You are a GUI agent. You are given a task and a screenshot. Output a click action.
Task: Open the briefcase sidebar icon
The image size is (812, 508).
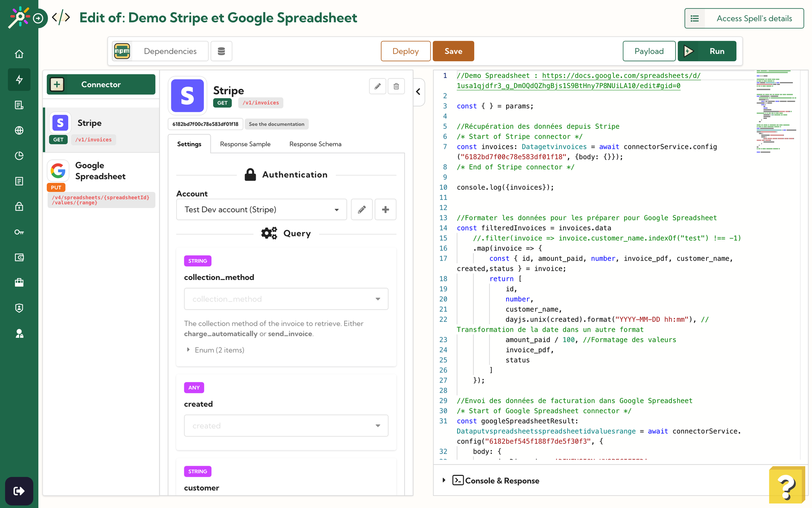[x=19, y=282]
